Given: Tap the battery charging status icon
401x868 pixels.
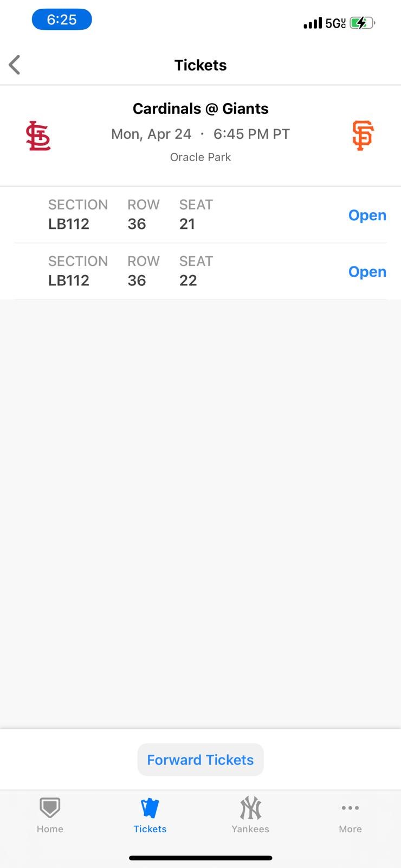Looking at the screenshot, I should pyautogui.click(x=362, y=23).
